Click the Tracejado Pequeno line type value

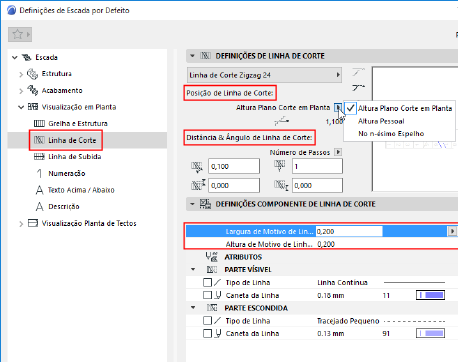pos(348,321)
